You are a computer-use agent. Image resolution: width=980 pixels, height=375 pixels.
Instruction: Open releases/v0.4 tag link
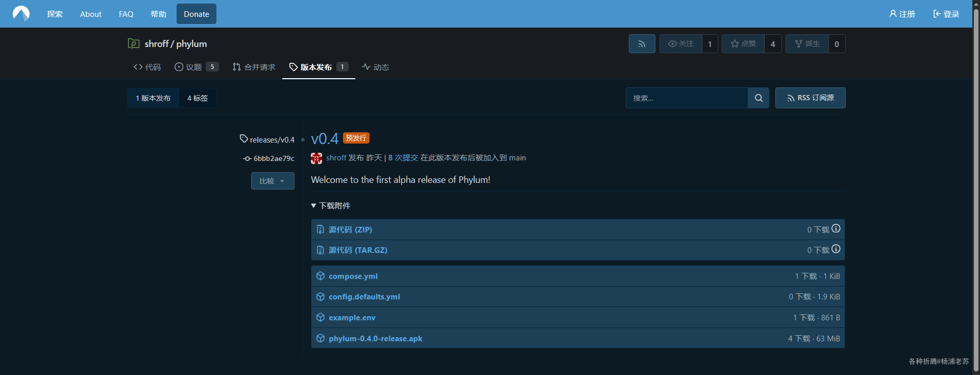click(272, 139)
